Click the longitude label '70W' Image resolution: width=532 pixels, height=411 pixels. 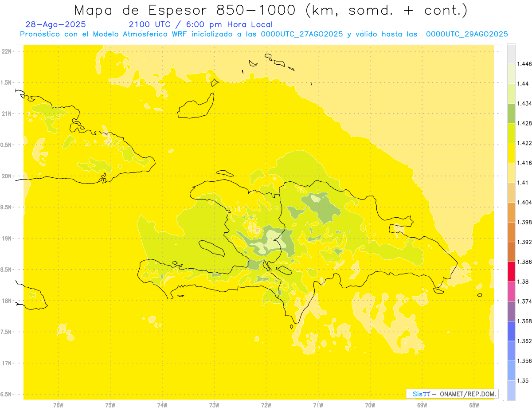(x=370, y=405)
